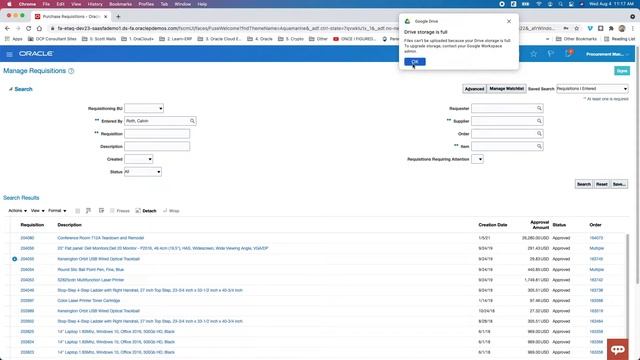Click the Approval Amount column header
Image resolution: width=640 pixels, height=360 pixels.
tap(539, 224)
